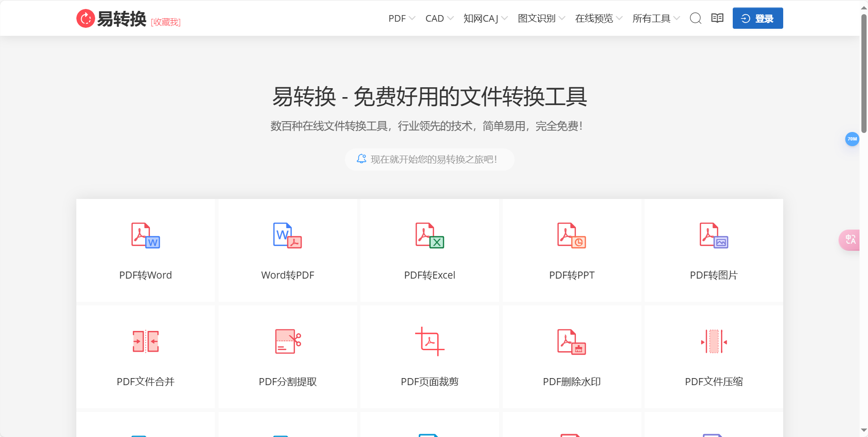Select the PDF文件合并 merge tool

[145, 357]
